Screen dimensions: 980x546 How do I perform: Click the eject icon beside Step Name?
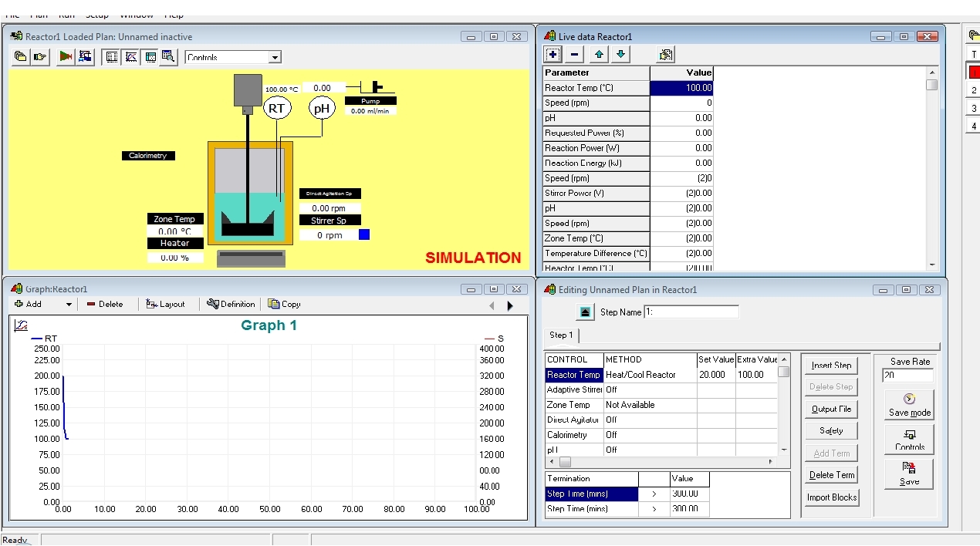click(x=585, y=312)
